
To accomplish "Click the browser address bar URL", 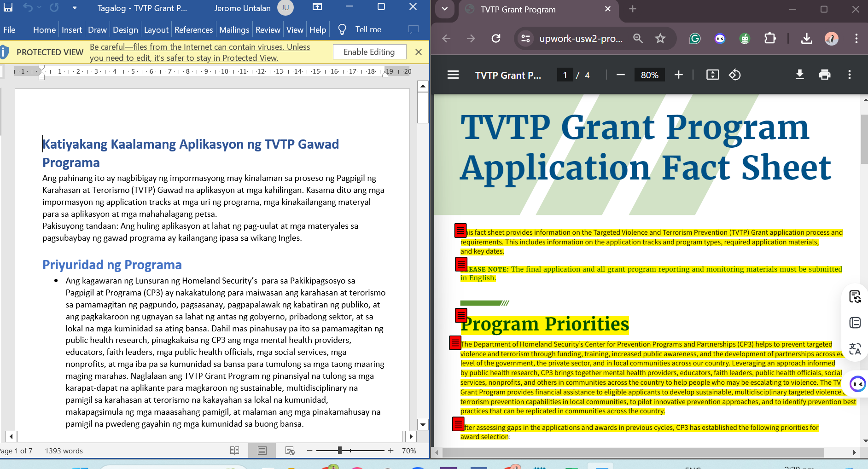I will point(581,39).
